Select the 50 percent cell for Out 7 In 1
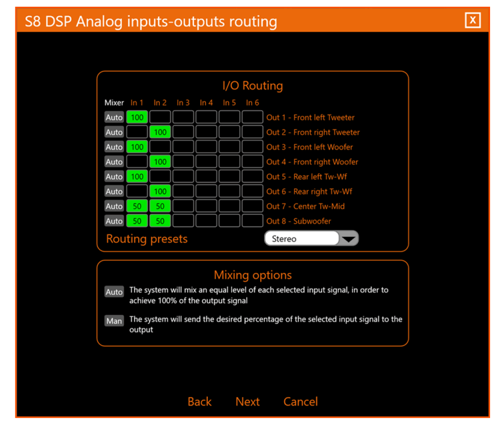The image size is (504, 432). tap(137, 206)
